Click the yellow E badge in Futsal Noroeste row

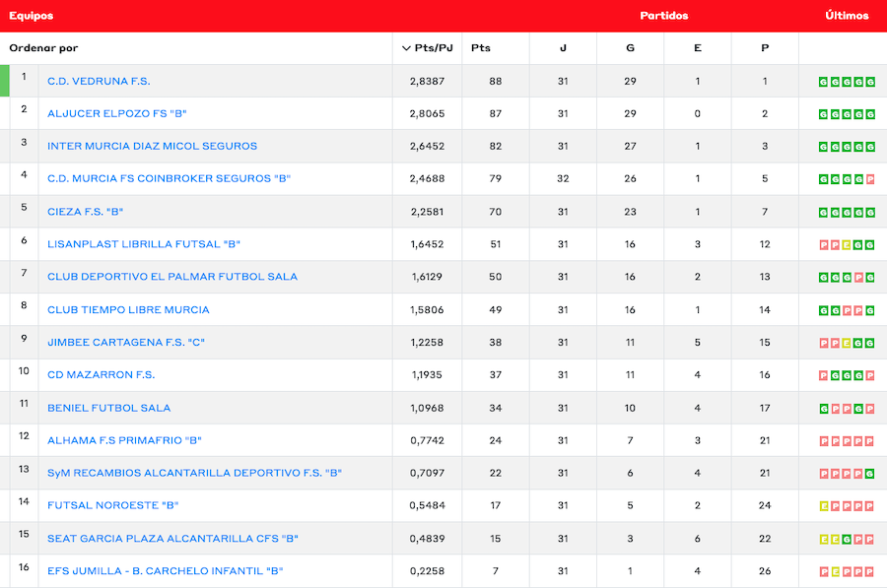[x=823, y=506]
